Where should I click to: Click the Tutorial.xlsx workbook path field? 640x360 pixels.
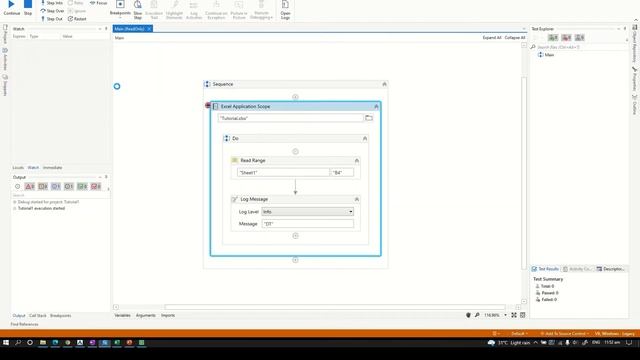point(291,118)
